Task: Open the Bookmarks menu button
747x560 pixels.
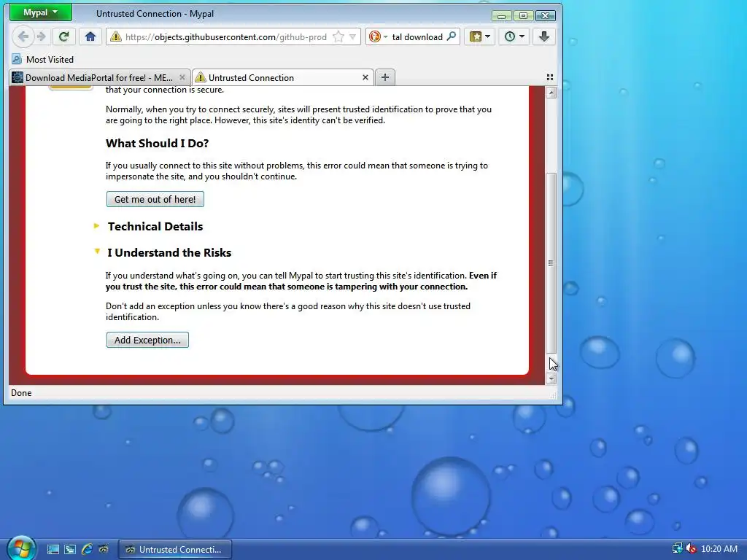Action: click(479, 36)
